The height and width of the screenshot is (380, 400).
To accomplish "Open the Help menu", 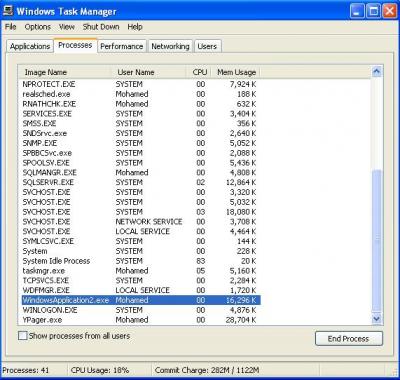I will [135, 27].
